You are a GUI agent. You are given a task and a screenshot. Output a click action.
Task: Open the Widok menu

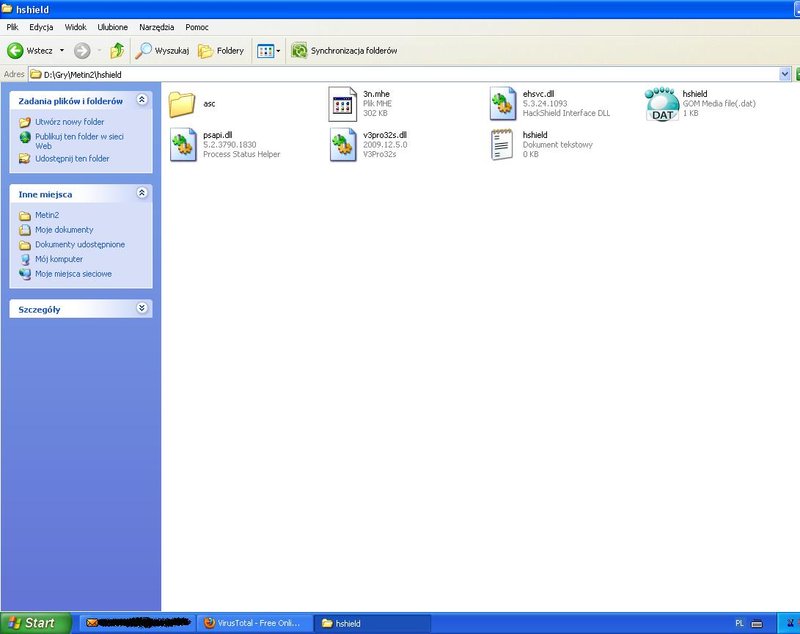click(76, 27)
